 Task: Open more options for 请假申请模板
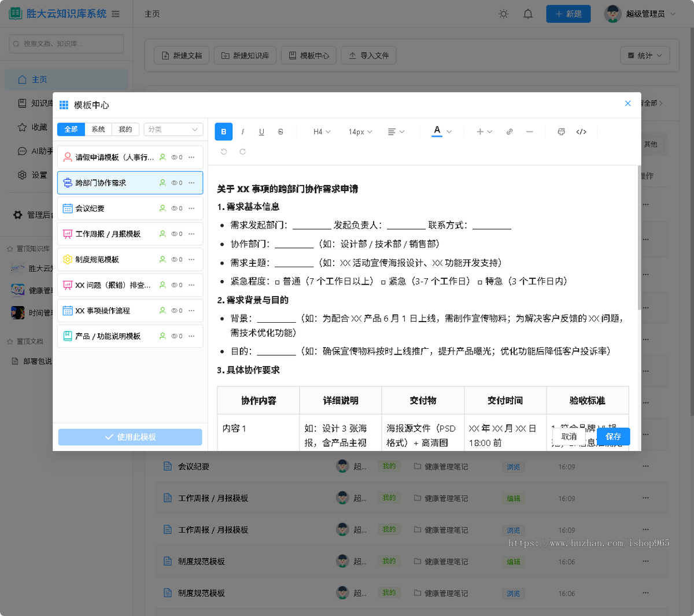click(x=192, y=157)
